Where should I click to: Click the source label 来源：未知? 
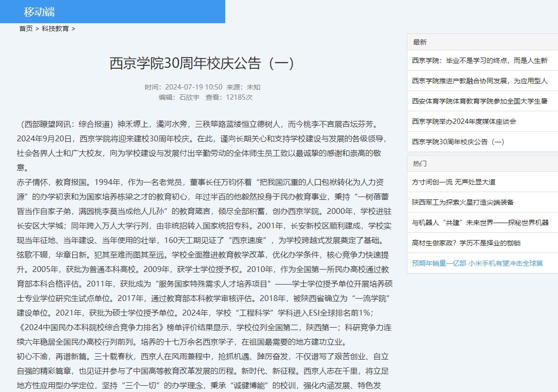coord(244,87)
